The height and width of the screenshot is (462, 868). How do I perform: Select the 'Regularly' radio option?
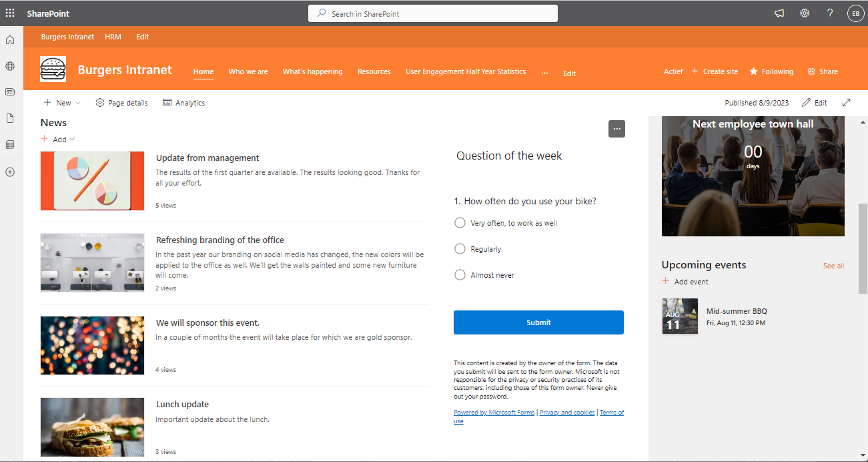[x=460, y=249]
